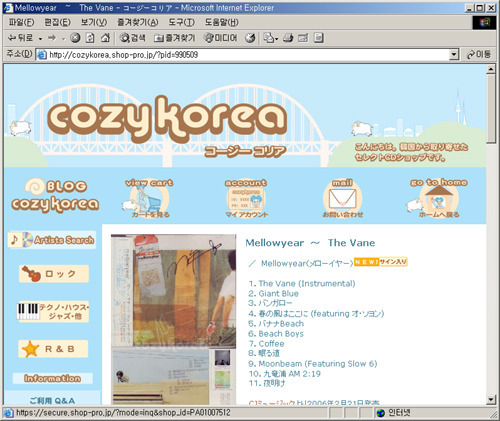This screenshot has height=421, width=500.
Task: Open the Artists Search sidebar button
Action: point(52,240)
